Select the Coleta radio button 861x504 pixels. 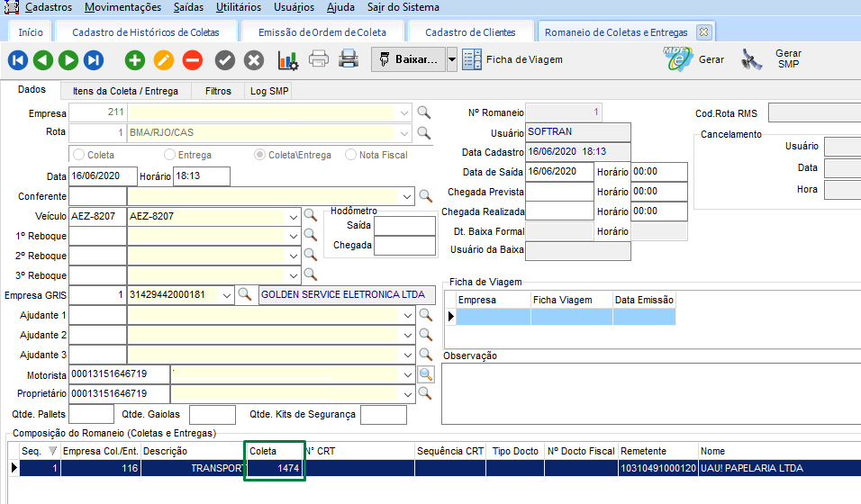[x=79, y=155]
